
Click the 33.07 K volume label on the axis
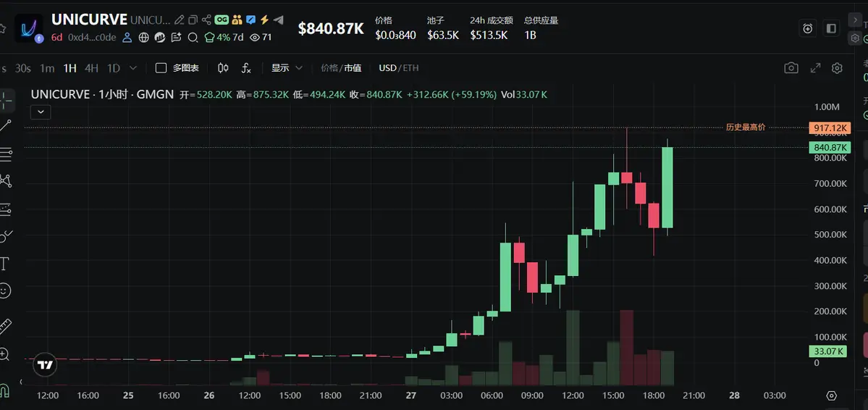point(828,351)
